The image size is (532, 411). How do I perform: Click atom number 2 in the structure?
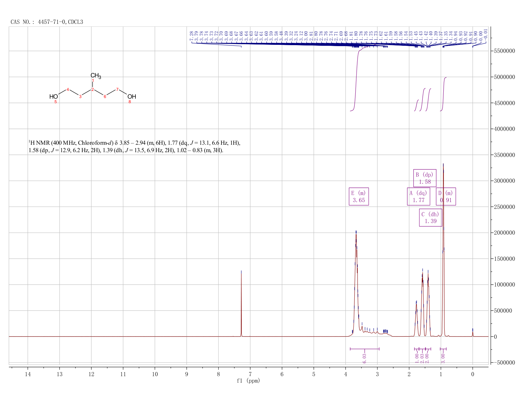(93, 89)
